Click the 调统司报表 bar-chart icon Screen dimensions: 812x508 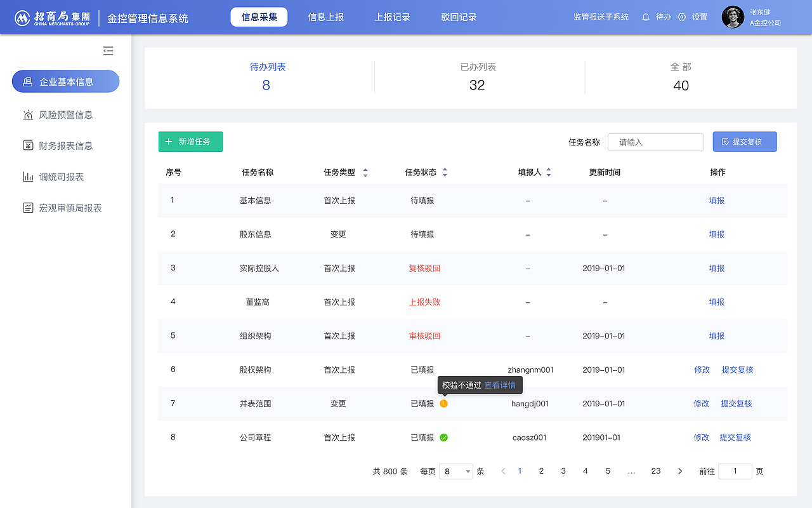pyautogui.click(x=29, y=176)
